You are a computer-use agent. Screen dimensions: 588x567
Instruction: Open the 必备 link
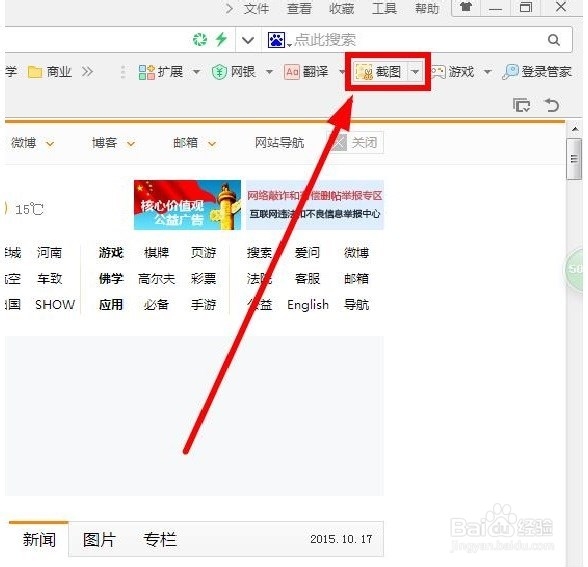[156, 304]
